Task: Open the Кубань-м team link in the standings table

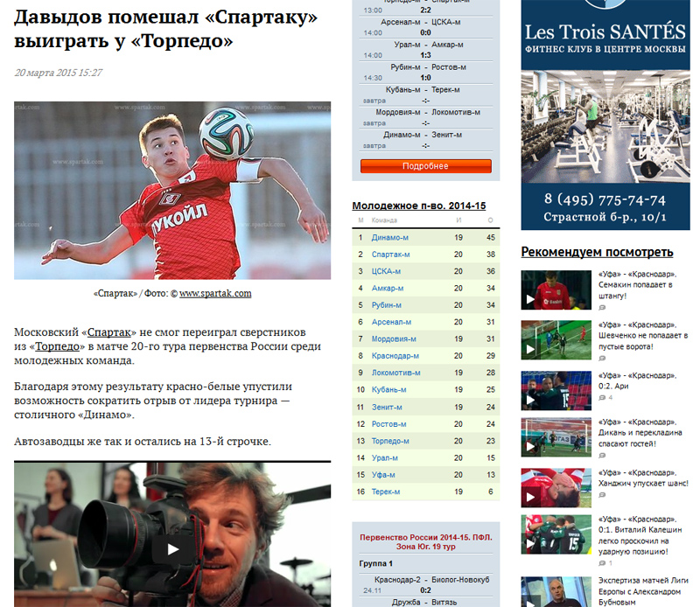Action: pos(388,390)
